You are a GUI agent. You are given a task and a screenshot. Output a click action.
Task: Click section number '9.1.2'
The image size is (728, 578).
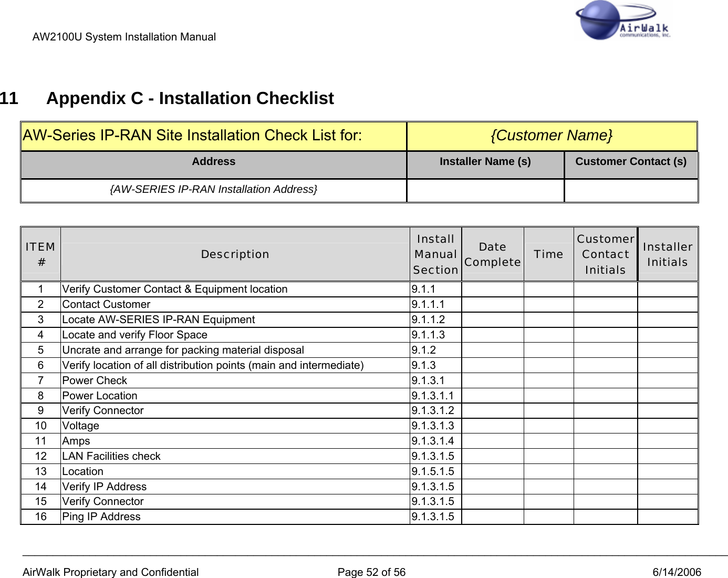click(424, 350)
